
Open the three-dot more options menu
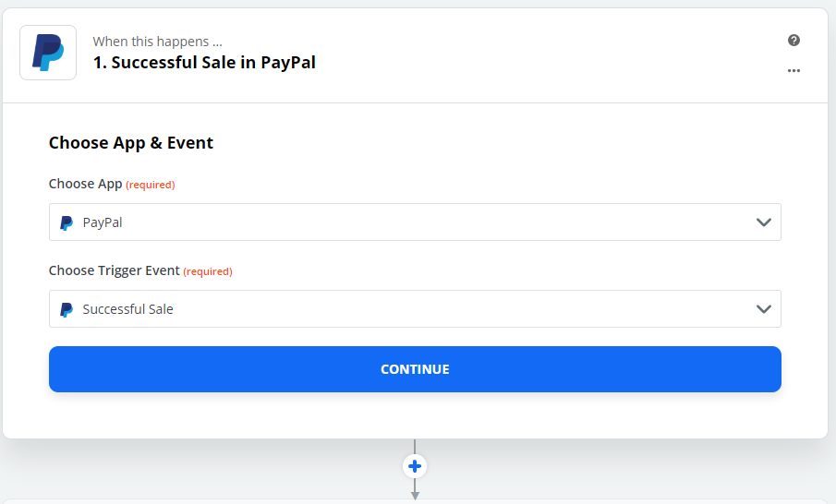coord(794,70)
